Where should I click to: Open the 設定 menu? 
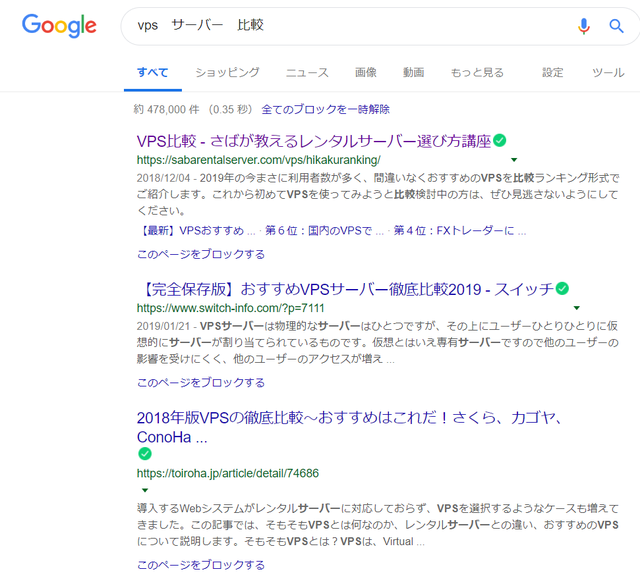(x=553, y=73)
